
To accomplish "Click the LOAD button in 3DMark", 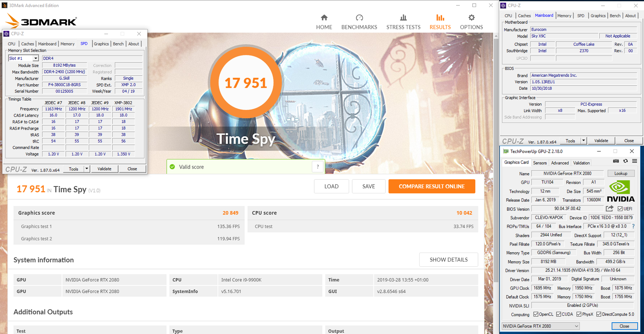I will pos(331,186).
